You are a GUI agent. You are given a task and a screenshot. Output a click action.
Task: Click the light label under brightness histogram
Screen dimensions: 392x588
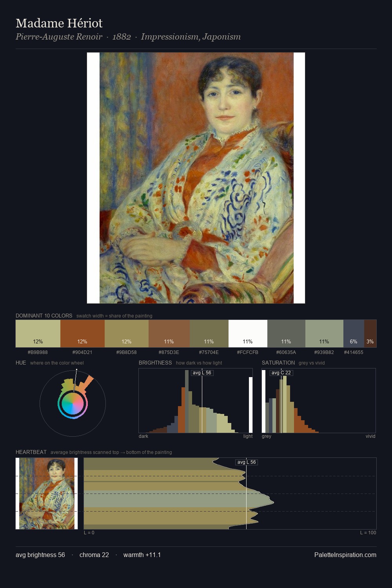tap(248, 436)
